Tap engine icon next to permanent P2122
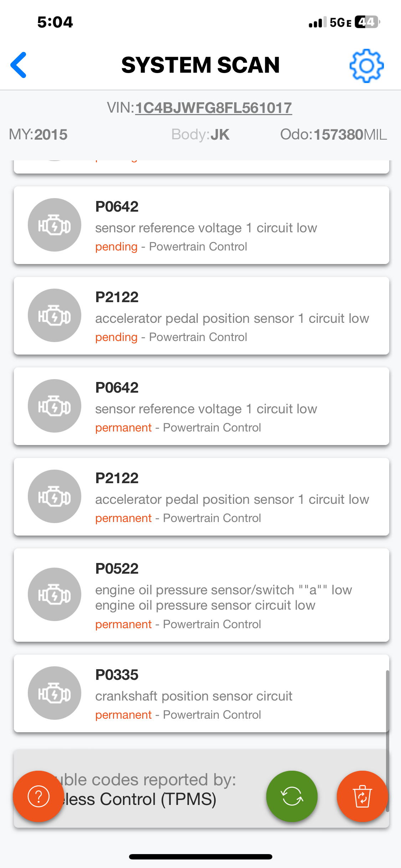The image size is (401, 868). coord(55,496)
